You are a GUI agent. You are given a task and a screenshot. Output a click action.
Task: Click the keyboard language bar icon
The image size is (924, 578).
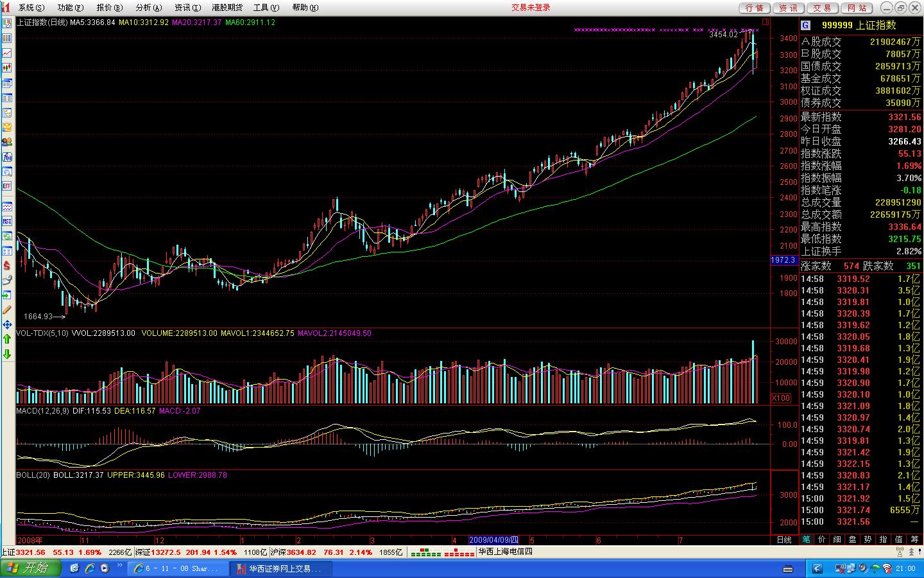click(x=788, y=569)
